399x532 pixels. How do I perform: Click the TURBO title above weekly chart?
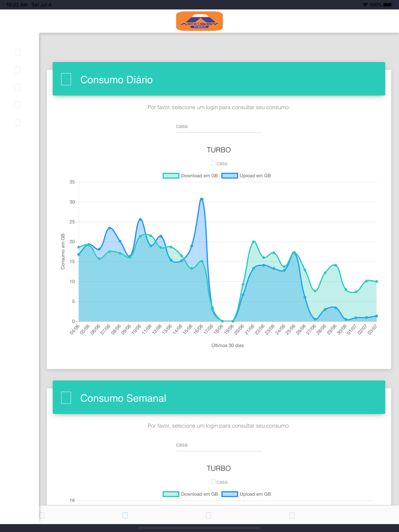pyautogui.click(x=219, y=468)
